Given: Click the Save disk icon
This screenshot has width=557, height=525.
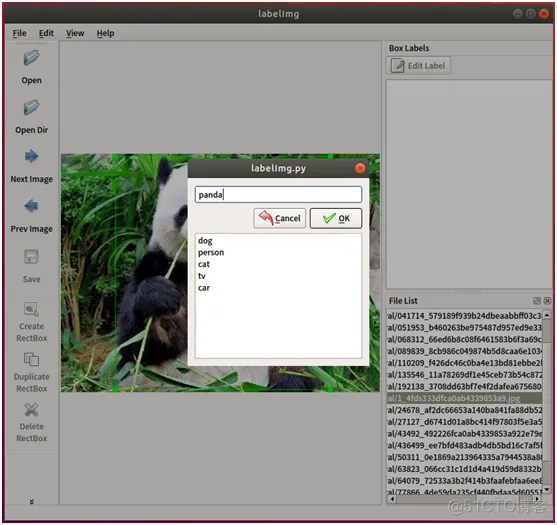Looking at the screenshot, I should click(32, 257).
